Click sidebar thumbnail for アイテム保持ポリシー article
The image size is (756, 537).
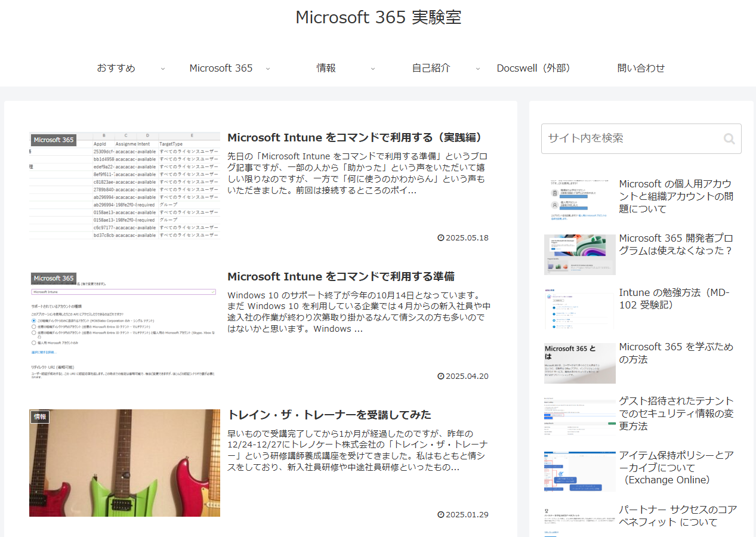579,471
